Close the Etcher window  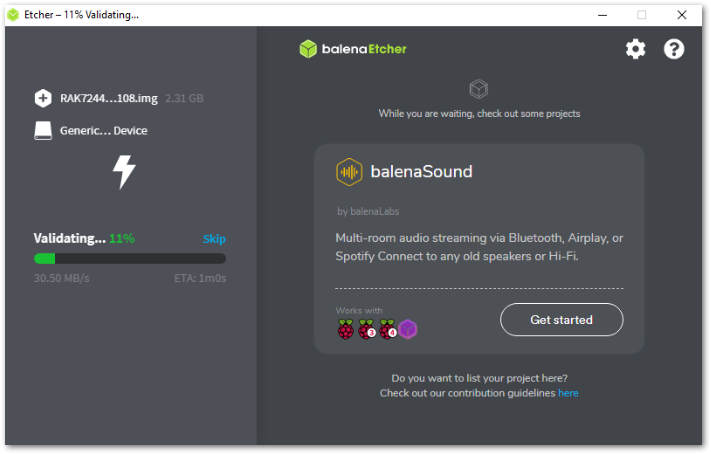682,15
